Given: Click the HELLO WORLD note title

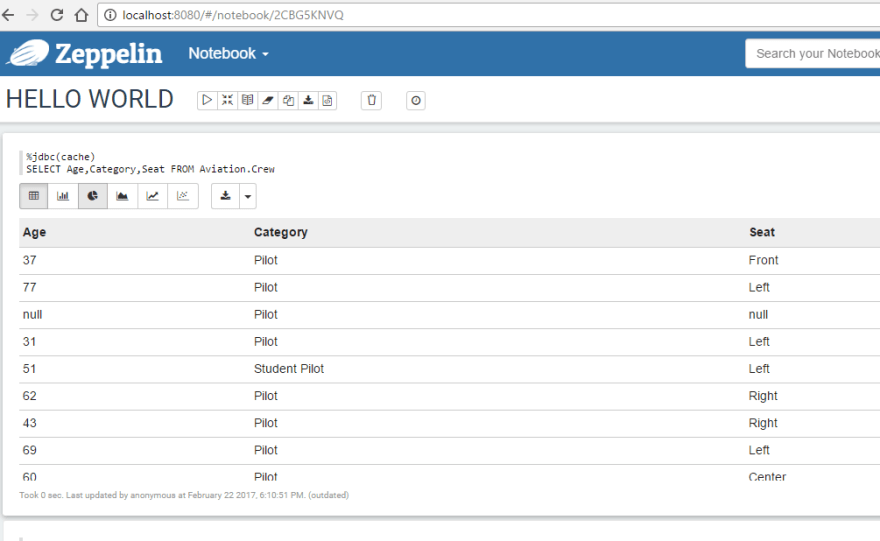Looking at the screenshot, I should point(90,99).
